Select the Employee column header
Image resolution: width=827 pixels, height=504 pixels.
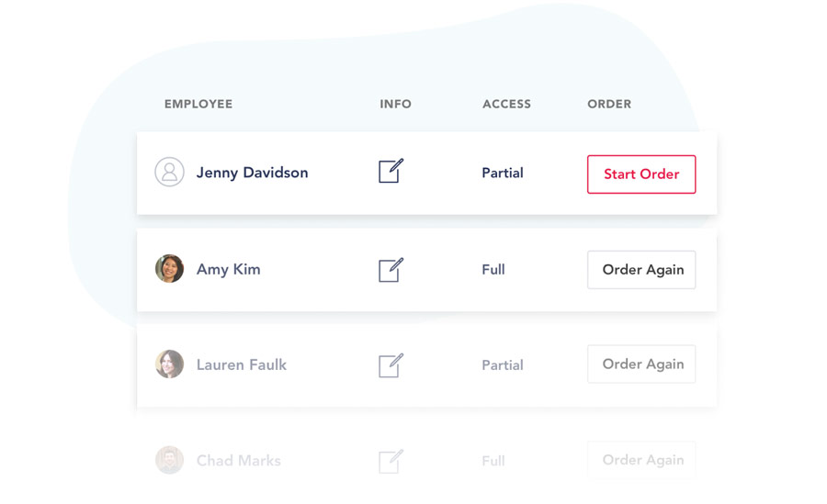click(x=198, y=105)
